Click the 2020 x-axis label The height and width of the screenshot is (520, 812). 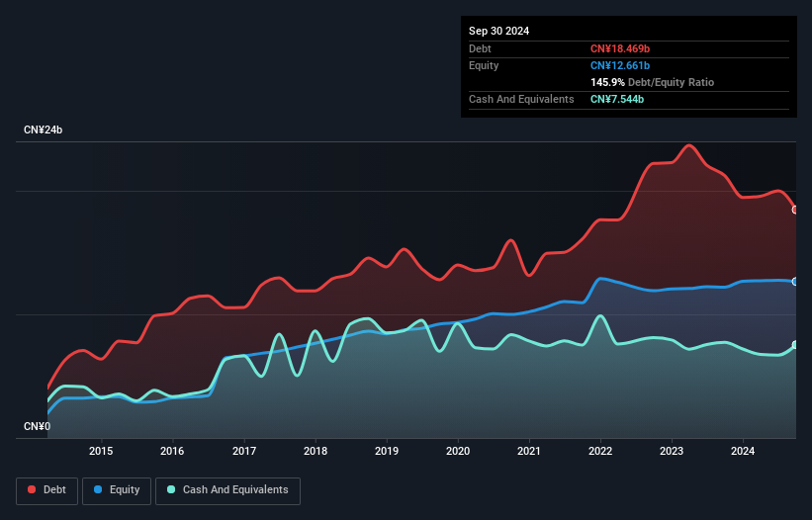click(x=458, y=451)
